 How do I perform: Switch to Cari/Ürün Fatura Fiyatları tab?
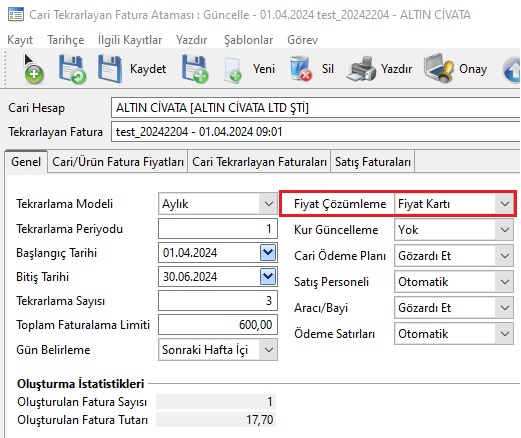(x=118, y=162)
